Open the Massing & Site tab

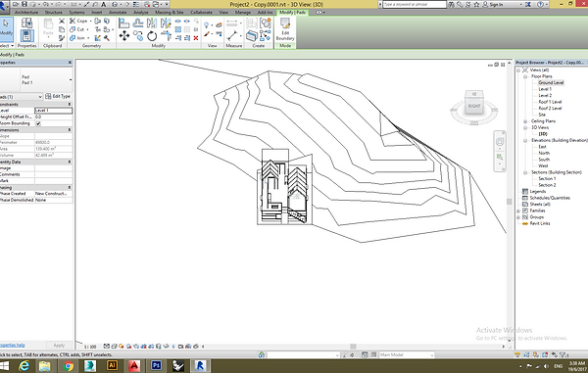[x=170, y=13]
